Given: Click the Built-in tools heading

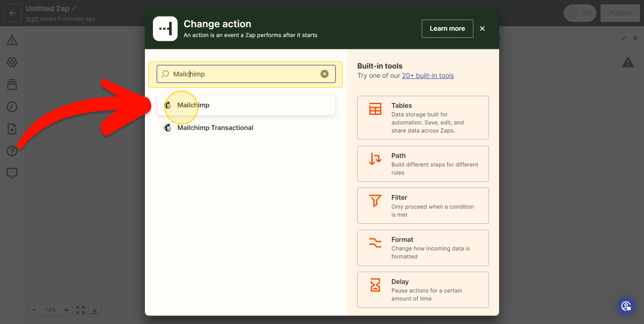Looking at the screenshot, I should [380, 66].
